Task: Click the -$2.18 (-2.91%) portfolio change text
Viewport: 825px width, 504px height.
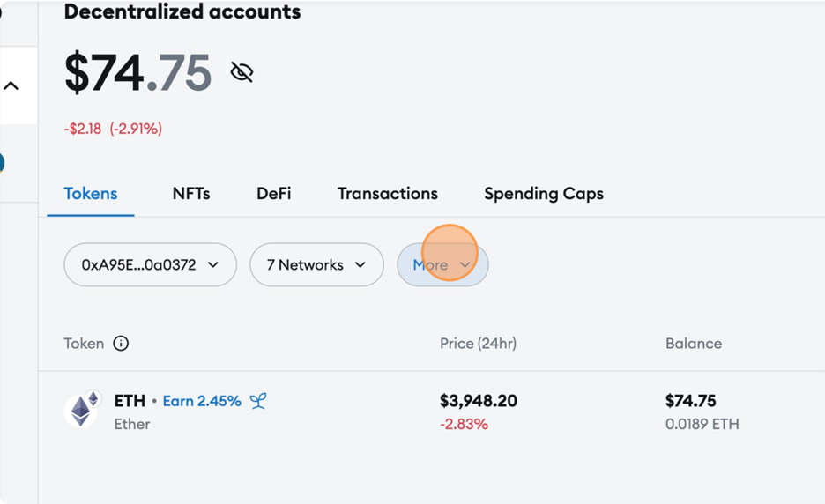Action: [x=113, y=129]
